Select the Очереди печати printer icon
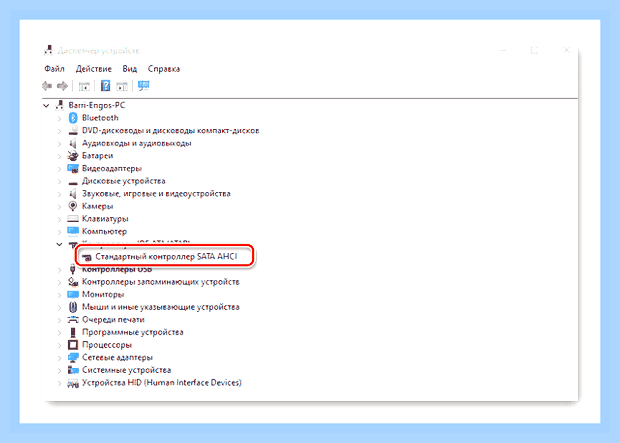The width and height of the screenshot is (620, 443). click(73, 320)
